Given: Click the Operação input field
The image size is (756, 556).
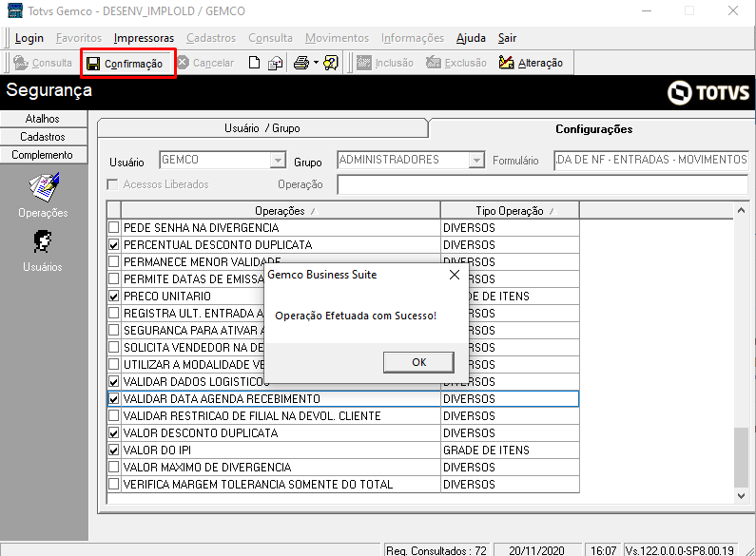Looking at the screenshot, I should [x=542, y=184].
